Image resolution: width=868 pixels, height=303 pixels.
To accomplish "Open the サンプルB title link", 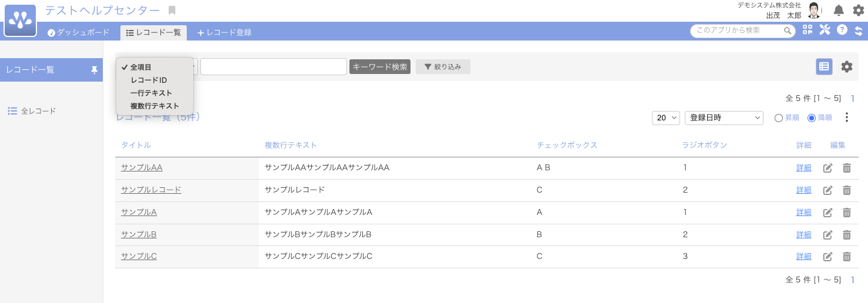I will pyautogui.click(x=139, y=235).
